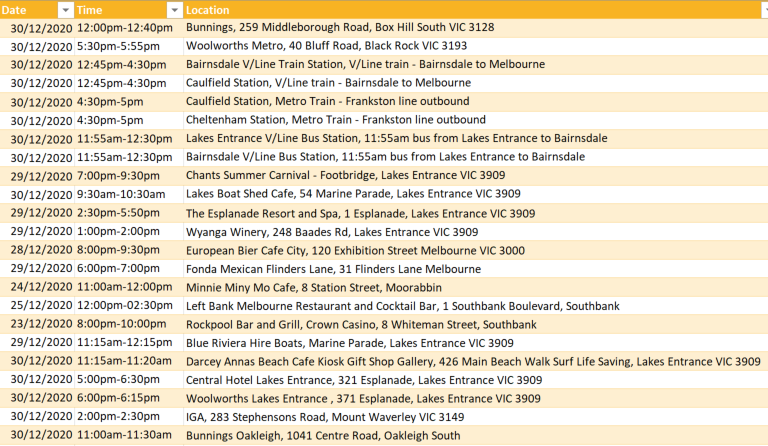Click the 1:00pm-2:00pm time cell
Viewport: 768px width, 446px height.
coord(129,232)
